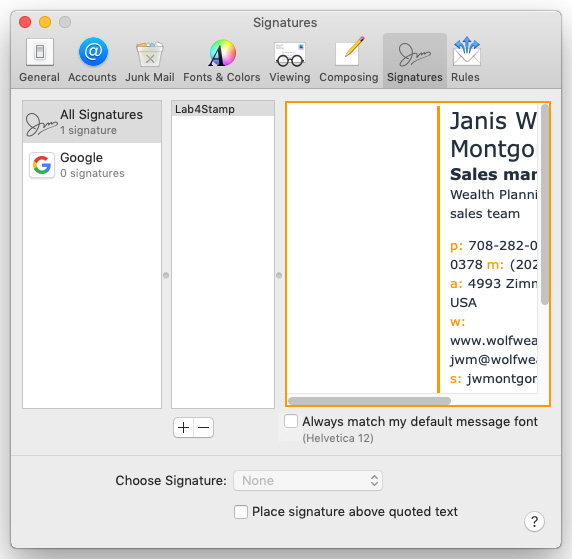The height and width of the screenshot is (559, 572).
Task: Open the Accounts preferences pane
Action: (x=92, y=61)
